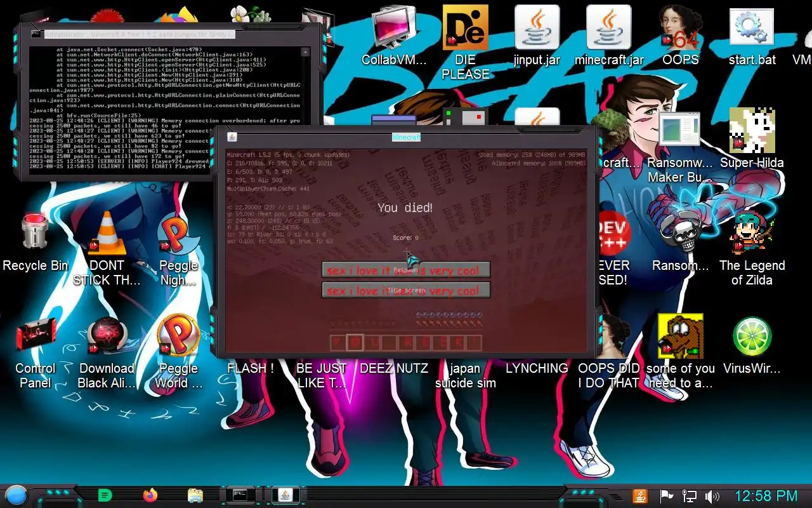Open the skull Ransom... desktop icon

pos(681,241)
